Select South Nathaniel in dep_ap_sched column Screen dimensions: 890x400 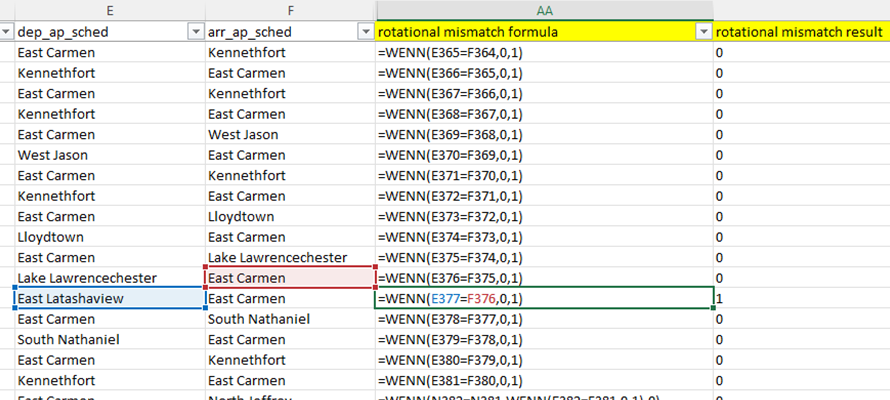click(110, 339)
